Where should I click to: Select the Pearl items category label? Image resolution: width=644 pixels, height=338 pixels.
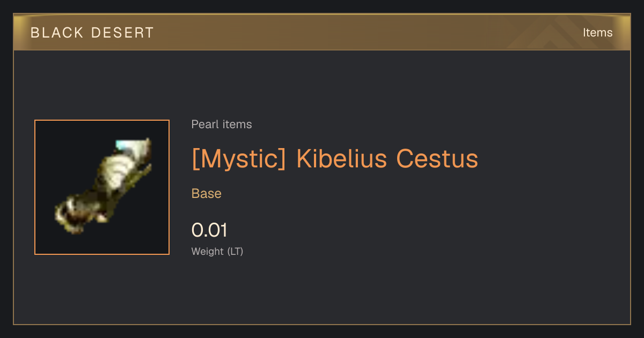(222, 124)
